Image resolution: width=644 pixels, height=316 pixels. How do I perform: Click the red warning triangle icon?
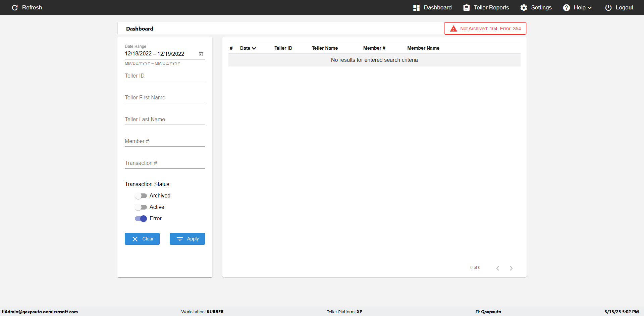click(453, 29)
